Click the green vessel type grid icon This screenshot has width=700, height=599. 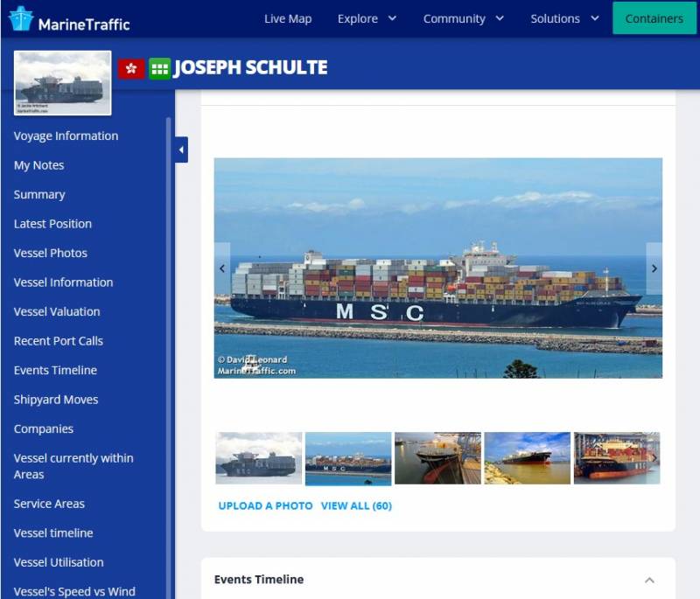click(x=159, y=69)
